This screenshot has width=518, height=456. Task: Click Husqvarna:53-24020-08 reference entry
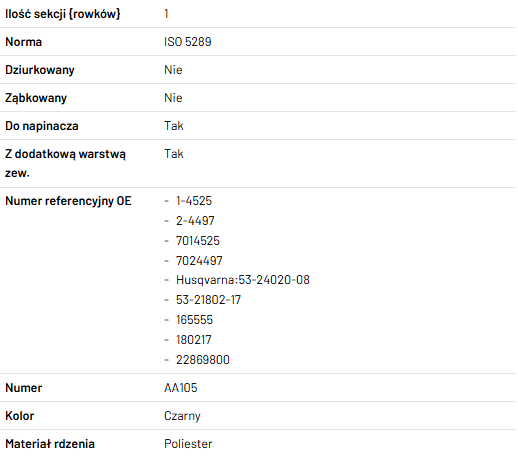pyautogui.click(x=243, y=280)
